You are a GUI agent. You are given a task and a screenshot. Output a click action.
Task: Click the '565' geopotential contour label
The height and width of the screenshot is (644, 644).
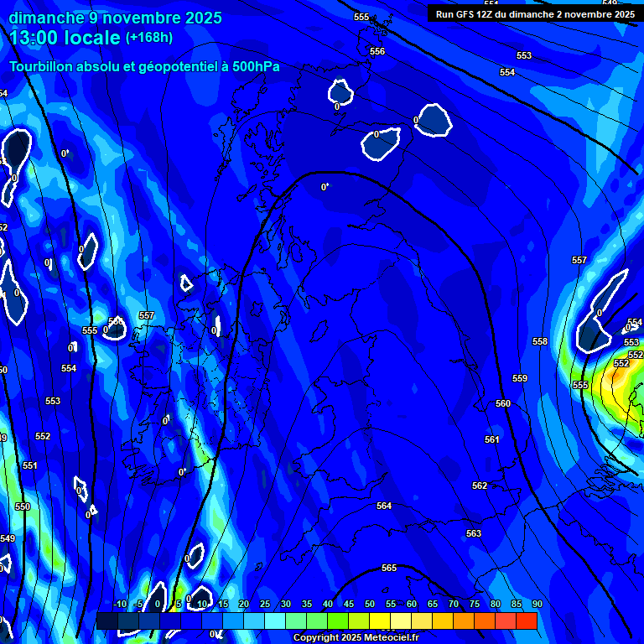(x=388, y=568)
